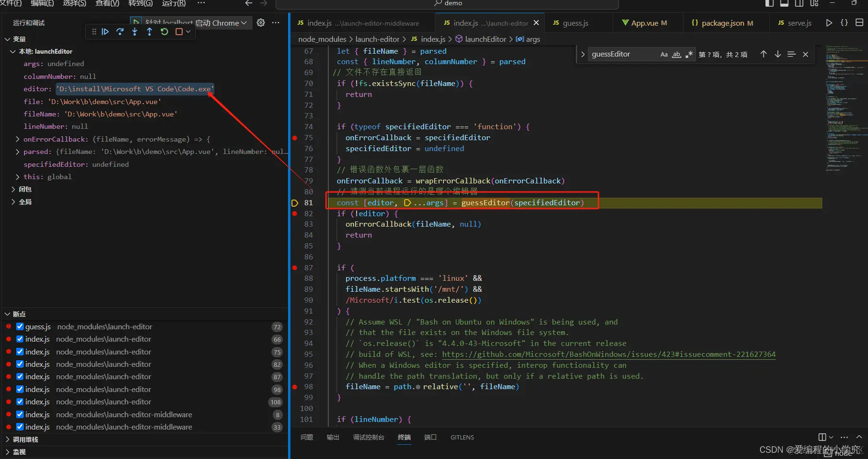Toggle find in selection
Viewport: 868px width, 459px height.
tap(791, 54)
